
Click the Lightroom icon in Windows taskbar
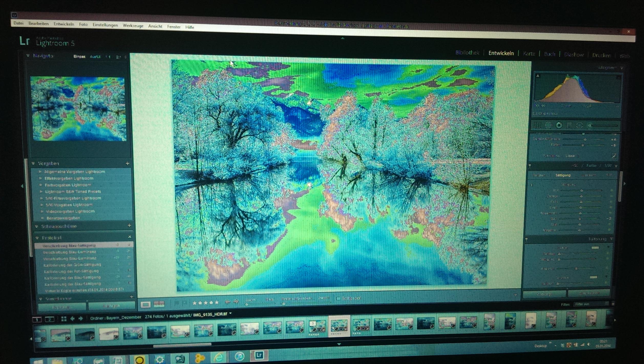[259, 355]
